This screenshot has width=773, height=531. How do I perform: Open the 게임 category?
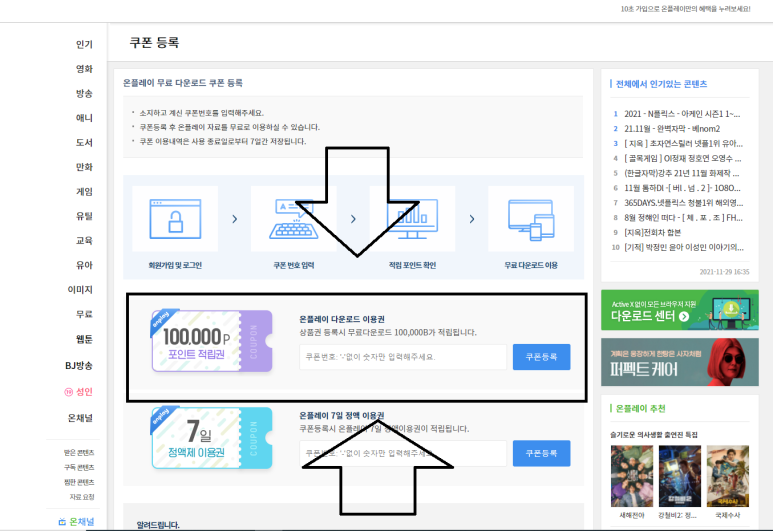tap(84, 192)
